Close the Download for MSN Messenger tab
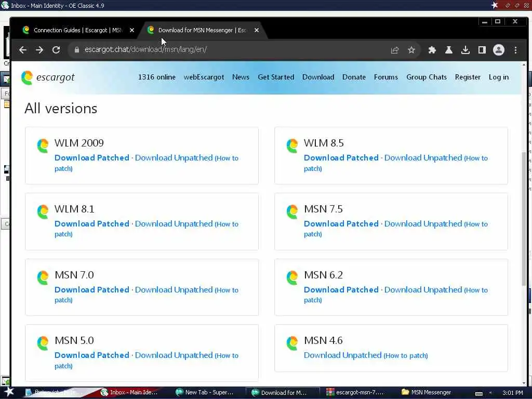The height and width of the screenshot is (399, 532). (x=257, y=30)
